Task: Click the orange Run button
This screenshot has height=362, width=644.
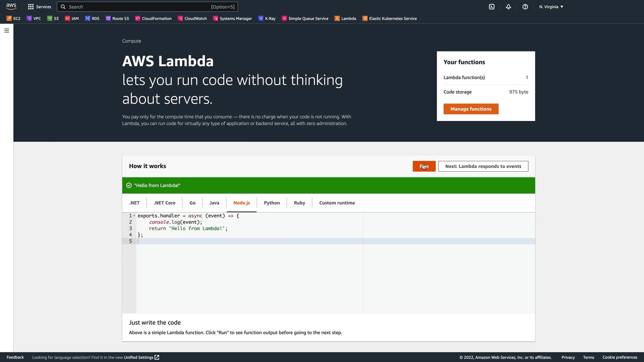Action: pyautogui.click(x=424, y=166)
